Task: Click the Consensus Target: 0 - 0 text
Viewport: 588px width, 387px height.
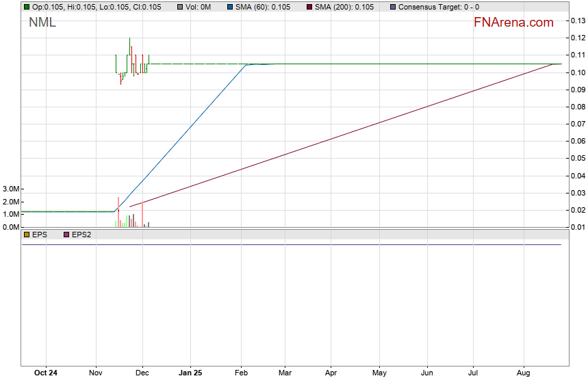Action: click(438, 7)
